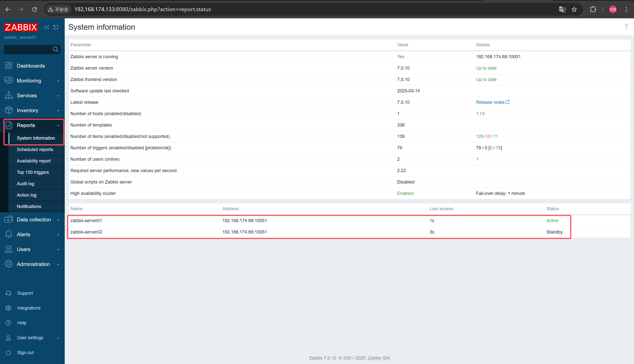Click the Monitoring screen icon
This screenshot has height=364, width=634.
click(x=8, y=80)
